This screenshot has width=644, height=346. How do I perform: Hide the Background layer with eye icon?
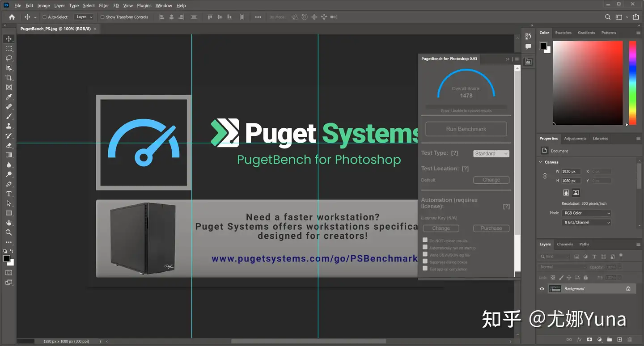(x=542, y=289)
